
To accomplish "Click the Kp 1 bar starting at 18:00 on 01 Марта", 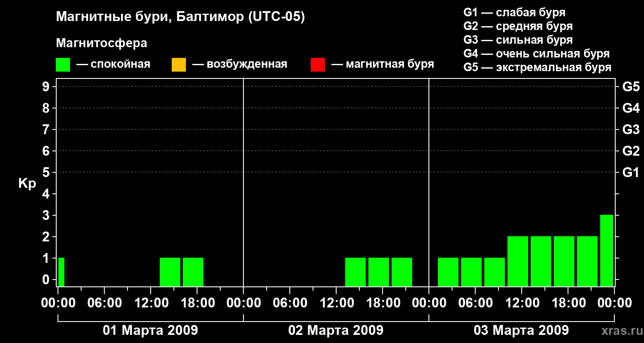I will point(193,272).
